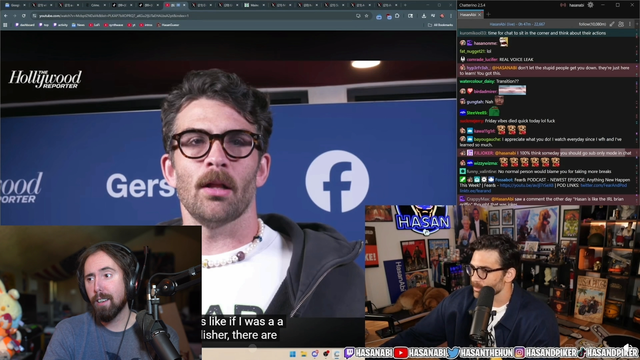Viewport: 640px width, 360px height.
Task: Open the Chrome three-dot menu
Action: click(451, 16)
